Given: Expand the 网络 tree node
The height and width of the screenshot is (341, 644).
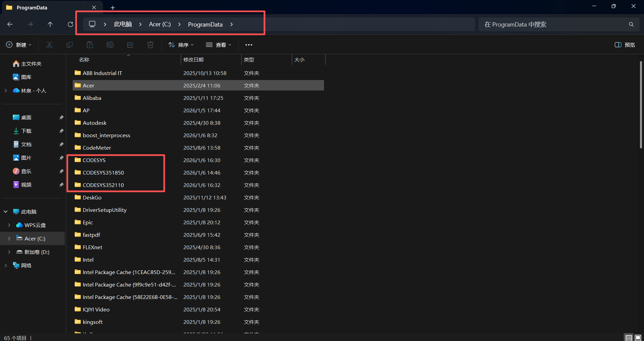Looking at the screenshot, I should [6, 265].
